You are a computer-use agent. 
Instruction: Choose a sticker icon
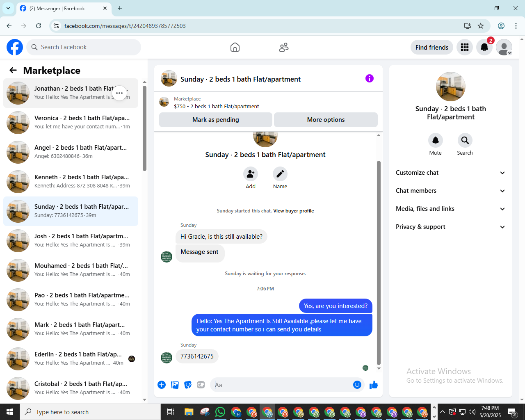click(x=188, y=385)
